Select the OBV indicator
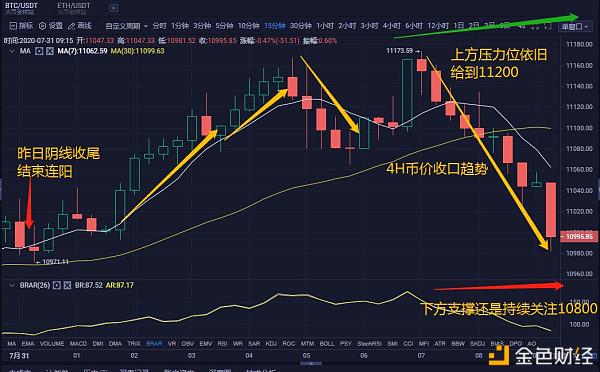 pos(188,344)
